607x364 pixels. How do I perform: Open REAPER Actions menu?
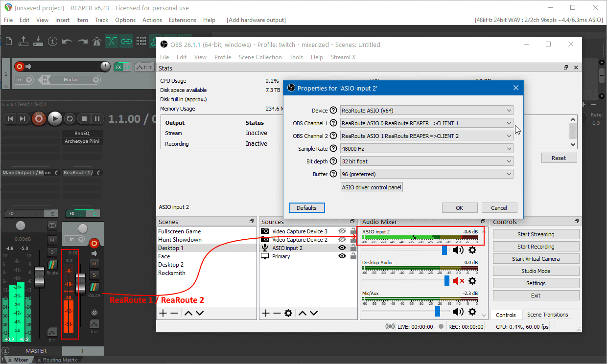(152, 20)
